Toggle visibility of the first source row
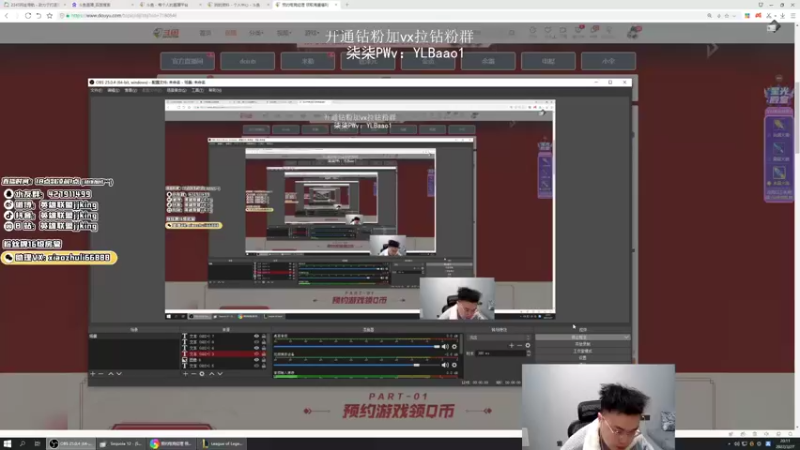The height and width of the screenshot is (450, 800). (257, 336)
